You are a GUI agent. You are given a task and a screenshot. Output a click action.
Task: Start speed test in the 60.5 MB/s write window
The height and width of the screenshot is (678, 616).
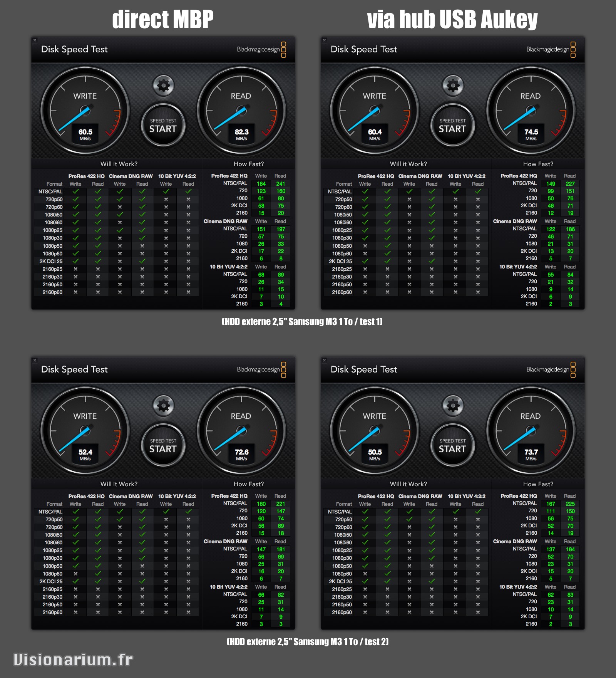point(163,125)
